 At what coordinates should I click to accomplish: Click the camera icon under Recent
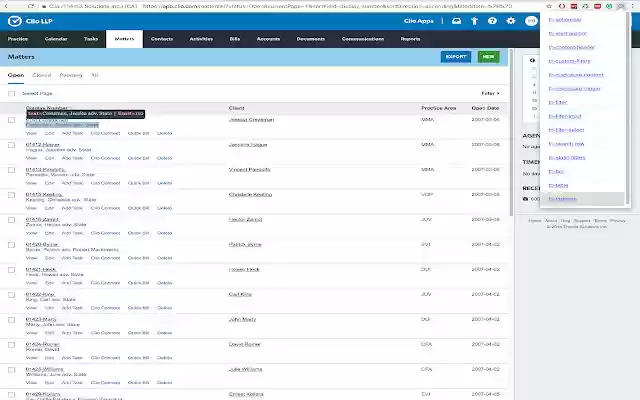click(x=525, y=199)
